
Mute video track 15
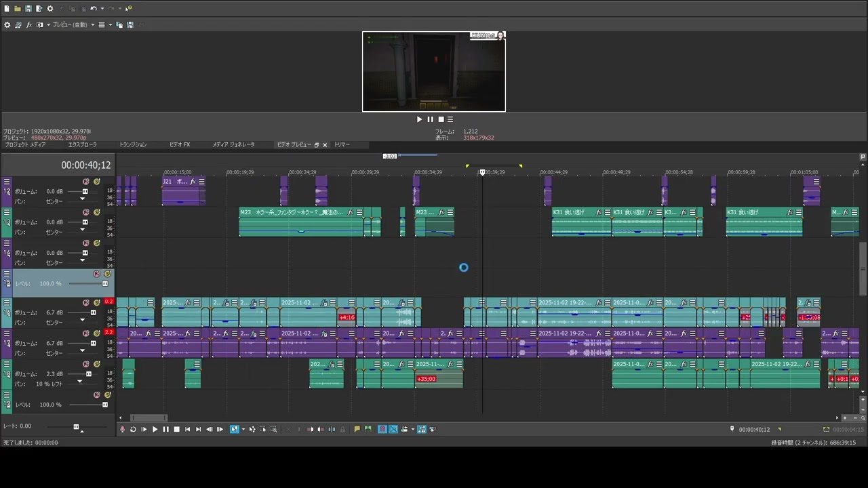click(97, 274)
